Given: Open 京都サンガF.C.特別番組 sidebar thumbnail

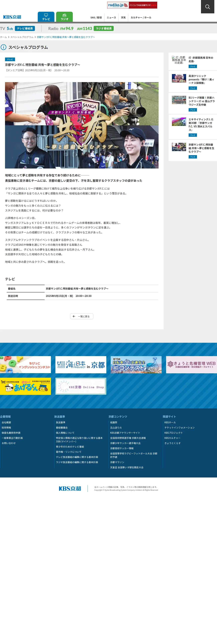Looking at the screenshot, I should pyautogui.click(x=179, y=147).
